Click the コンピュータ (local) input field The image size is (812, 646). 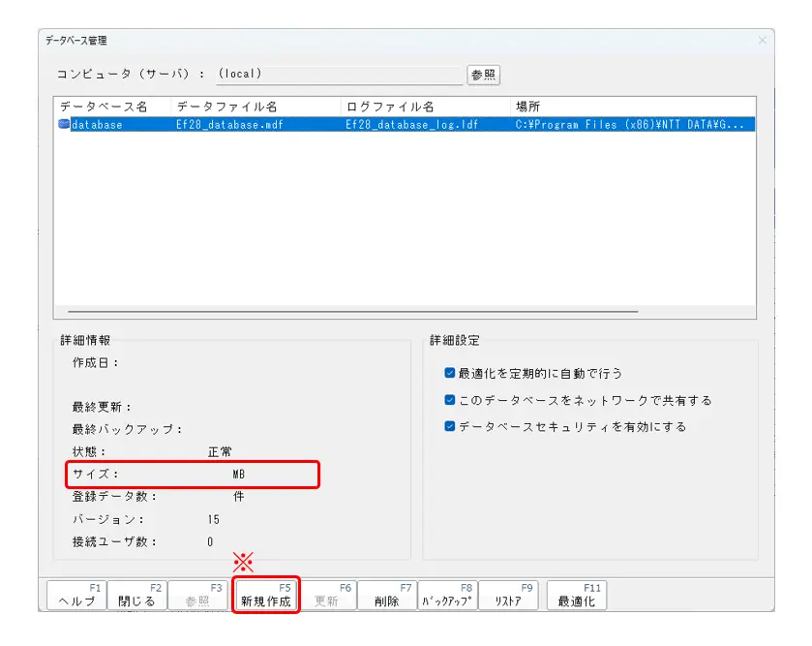point(339,74)
